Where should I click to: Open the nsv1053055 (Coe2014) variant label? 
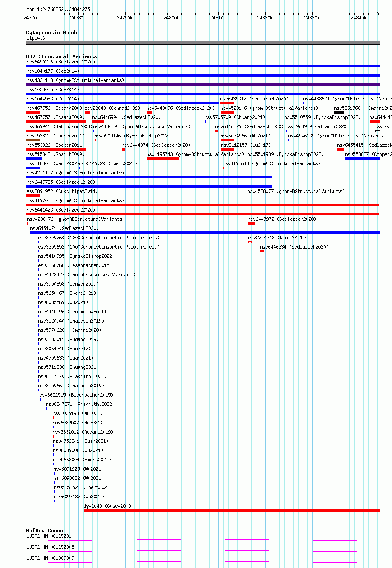pyautogui.click(x=53, y=89)
